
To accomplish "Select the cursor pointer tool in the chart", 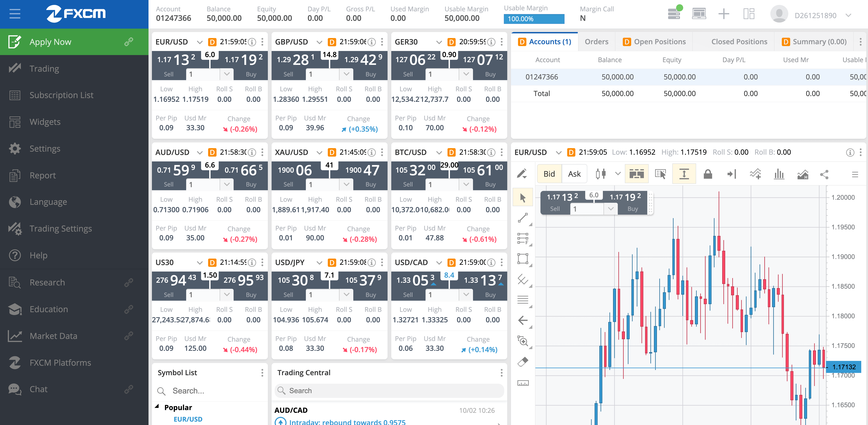I will (x=523, y=197).
